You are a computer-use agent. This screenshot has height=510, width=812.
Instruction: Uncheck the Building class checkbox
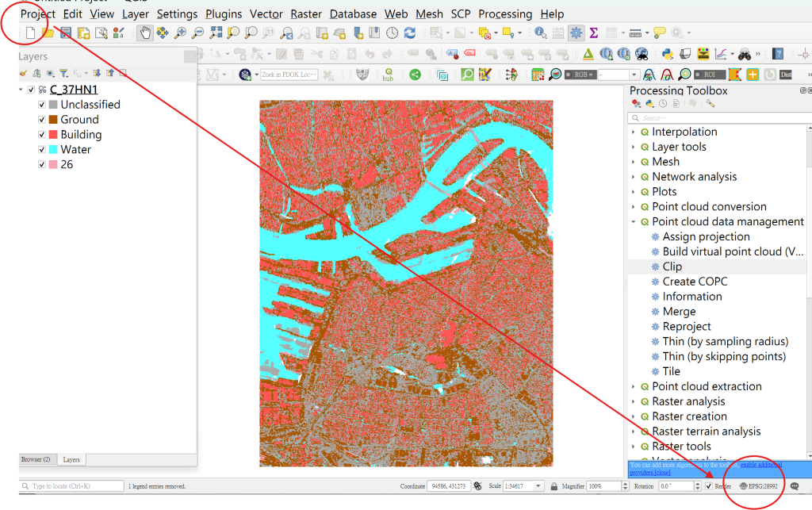[42, 135]
